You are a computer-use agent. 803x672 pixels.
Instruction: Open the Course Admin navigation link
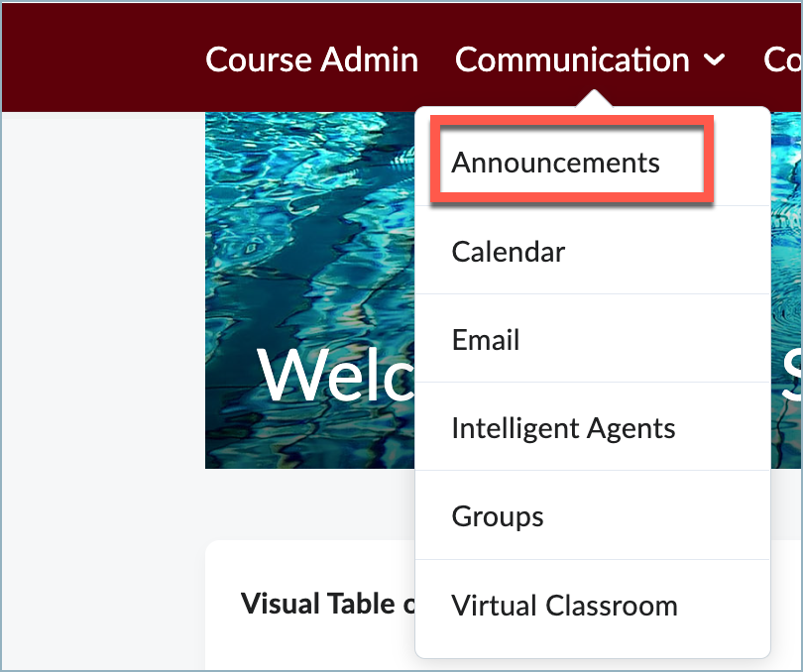pyautogui.click(x=311, y=59)
